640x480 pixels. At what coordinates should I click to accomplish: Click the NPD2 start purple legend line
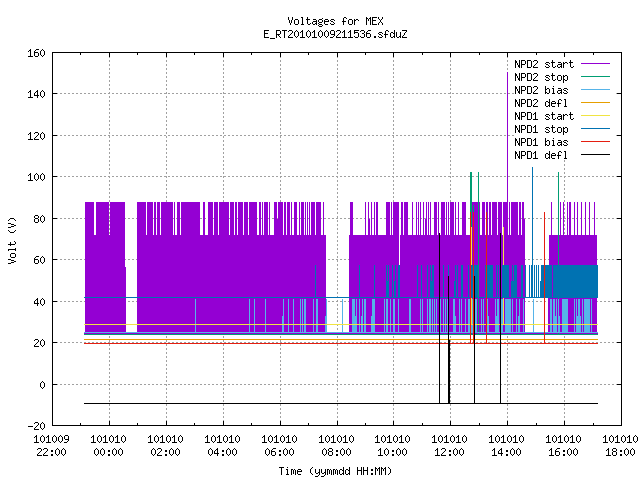coord(595,64)
